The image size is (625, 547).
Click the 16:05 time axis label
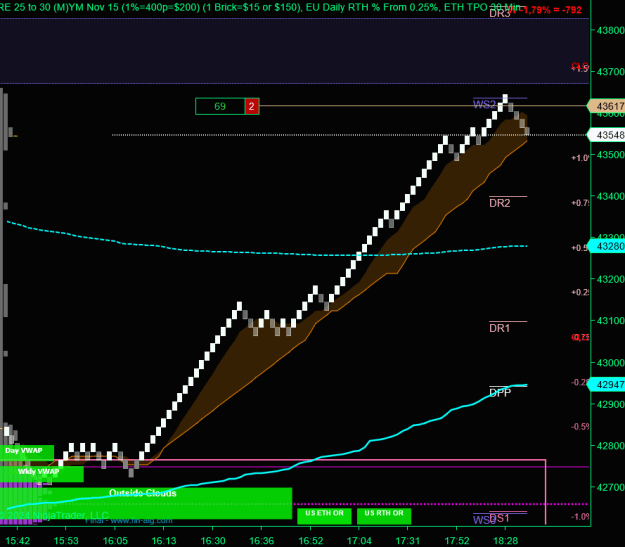tap(115, 541)
